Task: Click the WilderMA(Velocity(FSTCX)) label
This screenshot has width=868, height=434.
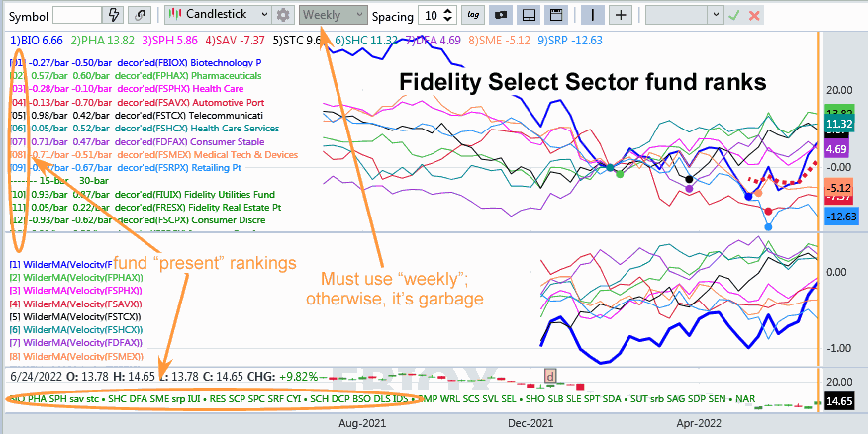Action: pos(76,316)
